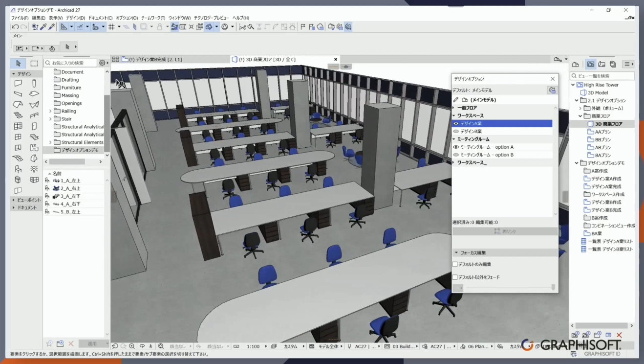The image size is (644, 364).
Task: Choose the Morph tool
Action: coord(34,159)
